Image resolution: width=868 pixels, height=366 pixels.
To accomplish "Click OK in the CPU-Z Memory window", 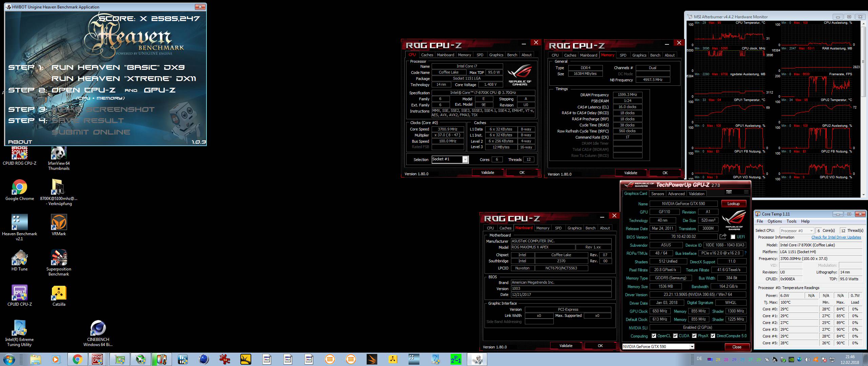I will pos(665,173).
